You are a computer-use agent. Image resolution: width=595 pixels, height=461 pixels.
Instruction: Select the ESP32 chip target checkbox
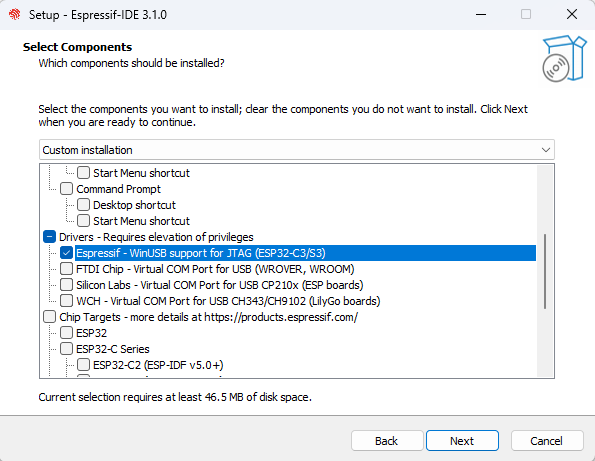click(66, 333)
